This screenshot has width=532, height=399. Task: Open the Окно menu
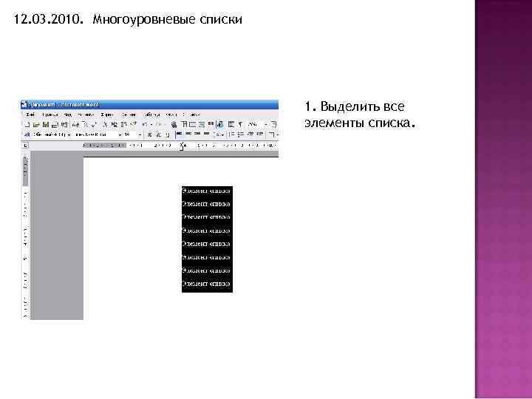(171, 115)
